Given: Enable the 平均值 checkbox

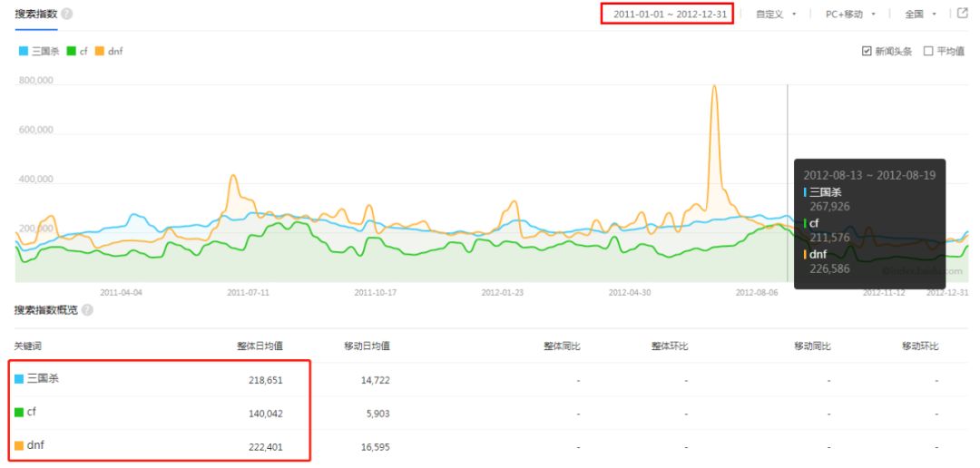Looking at the screenshot, I should click(928, 51).
